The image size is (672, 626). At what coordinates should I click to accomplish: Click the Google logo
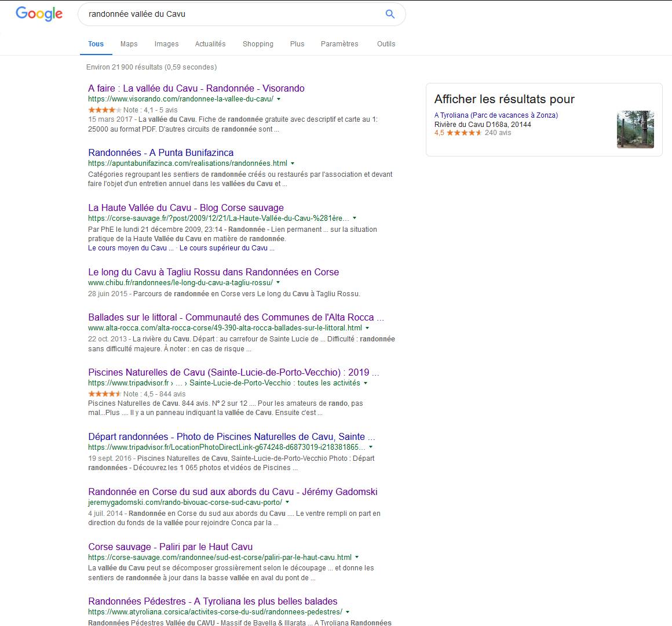click(39, 14)
